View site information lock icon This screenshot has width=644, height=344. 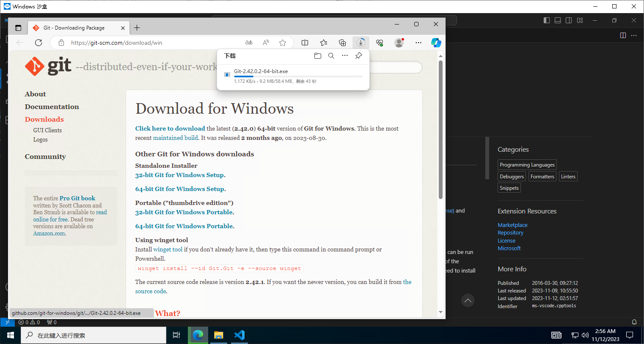click(61, 43)
